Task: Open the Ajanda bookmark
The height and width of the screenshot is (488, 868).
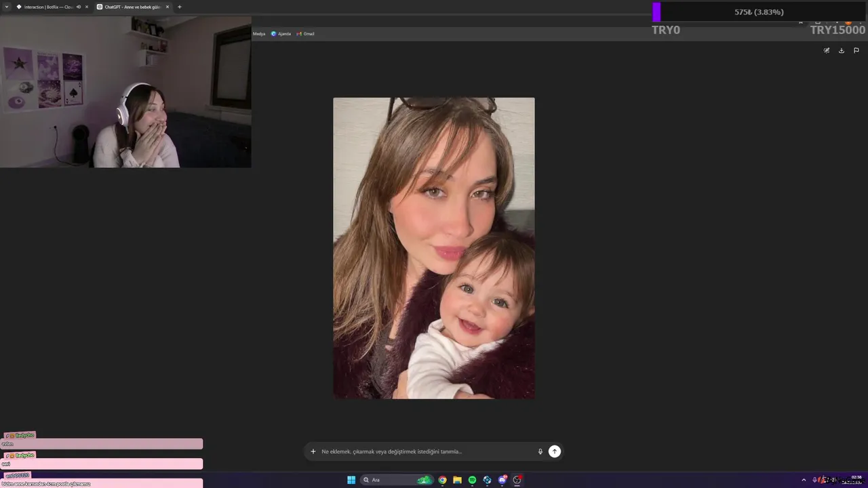Action: 281,33
